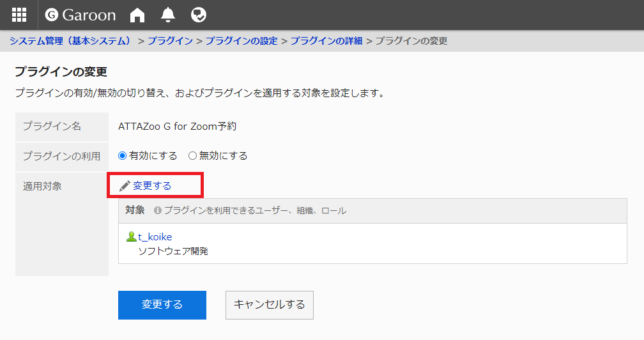Open the app launcher grid icon
This screenshot has width=644, height=340.
pos(19,15)
